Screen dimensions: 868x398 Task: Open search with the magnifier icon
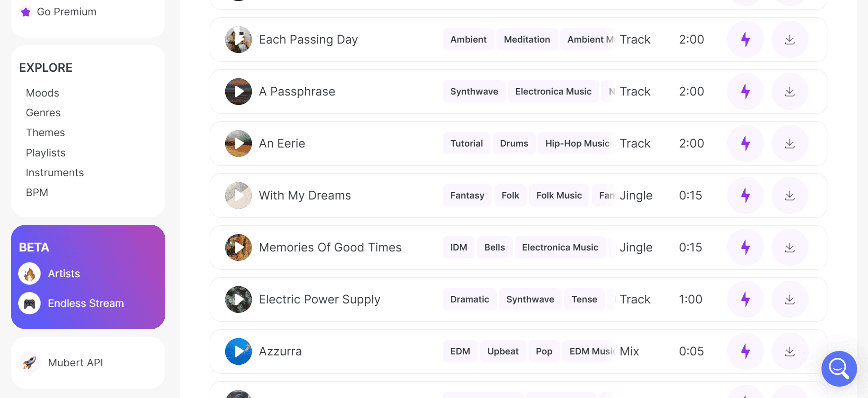pyautogui.click(x=839, y=369)
